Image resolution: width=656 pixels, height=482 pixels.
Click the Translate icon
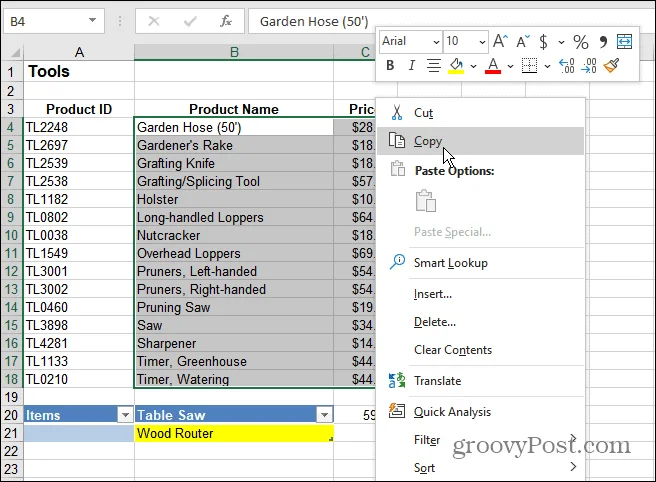pos(397,380)
